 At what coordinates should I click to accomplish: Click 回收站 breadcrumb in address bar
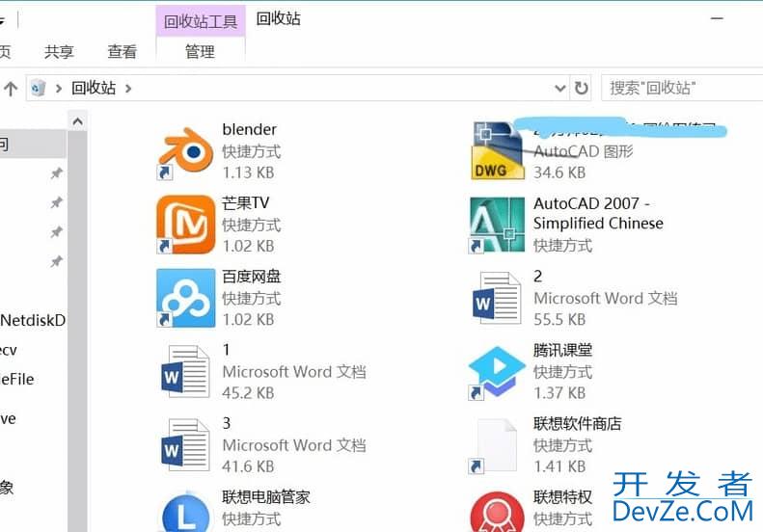(94, 88)
